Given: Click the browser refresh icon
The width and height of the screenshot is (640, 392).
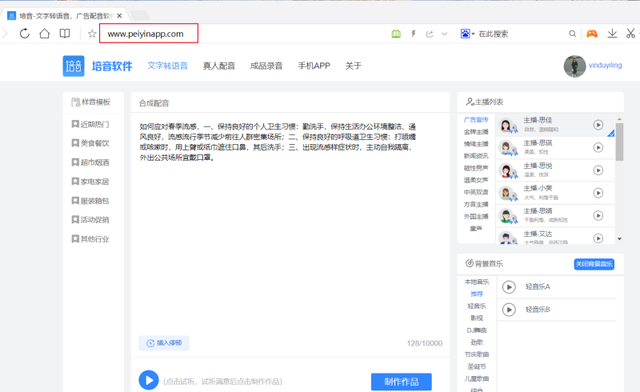Looking at the screenshot, I should (24, 33).
